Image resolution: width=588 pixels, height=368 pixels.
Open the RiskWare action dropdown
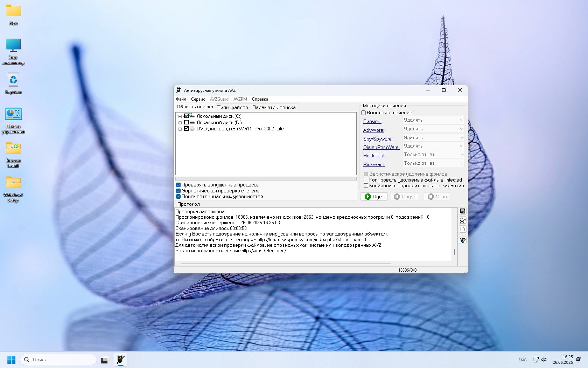(433, 163)
